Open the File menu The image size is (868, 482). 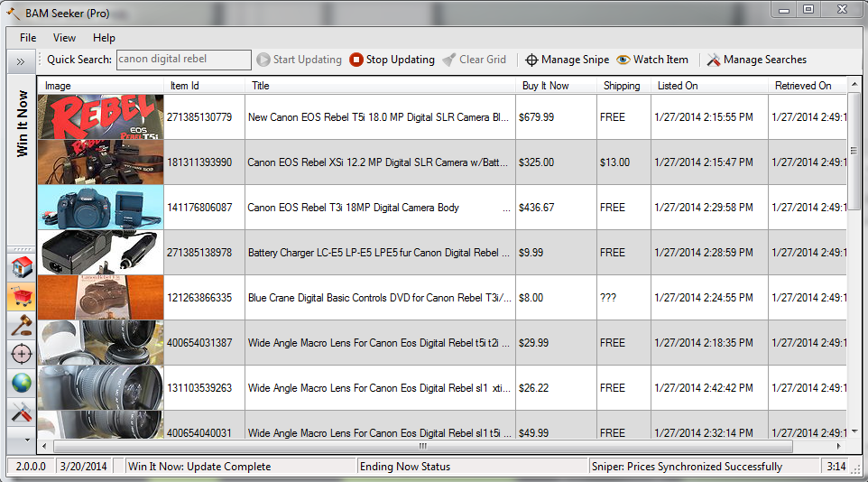point(28,38)
